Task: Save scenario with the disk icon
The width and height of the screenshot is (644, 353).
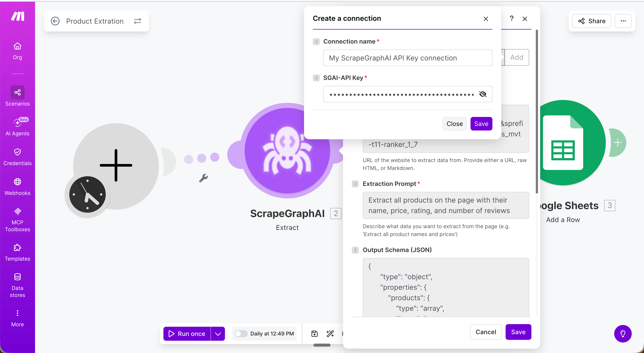Action: [x=315, y=334]
